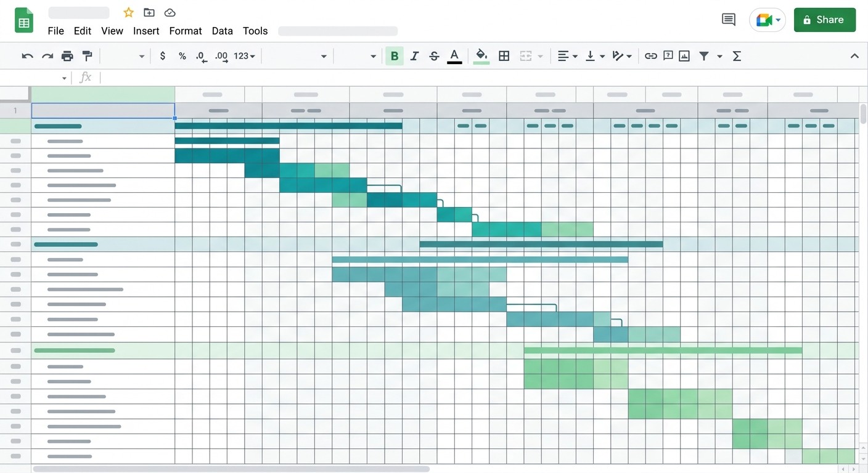Open the Format menu
The width and height of the screenshot is (868, 473).
tap(186, 31)
